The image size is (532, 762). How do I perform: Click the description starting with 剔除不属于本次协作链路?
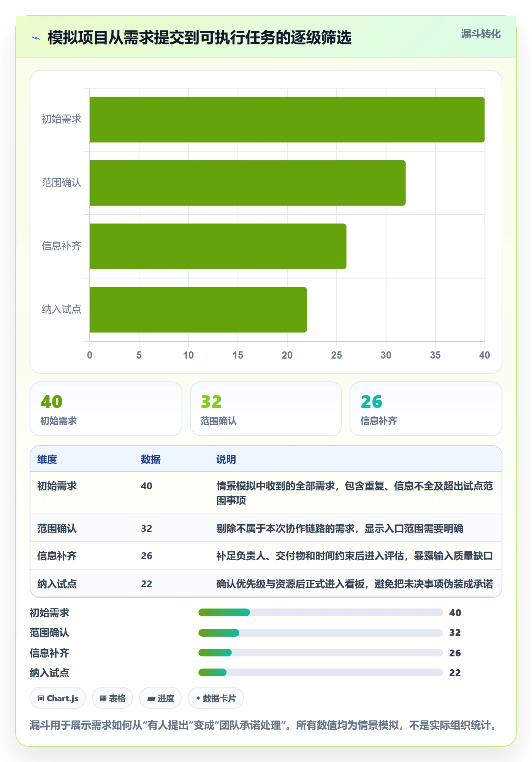pyautogui.click(x=340, y=528)
